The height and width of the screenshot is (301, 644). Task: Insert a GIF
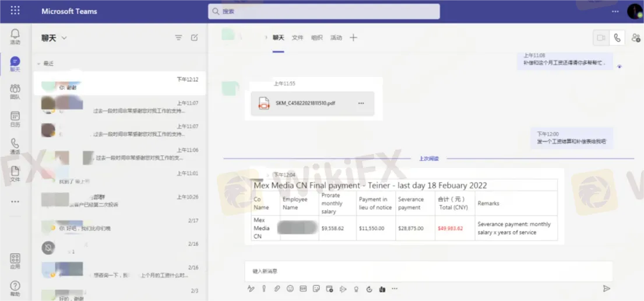[x=303, y=289]
